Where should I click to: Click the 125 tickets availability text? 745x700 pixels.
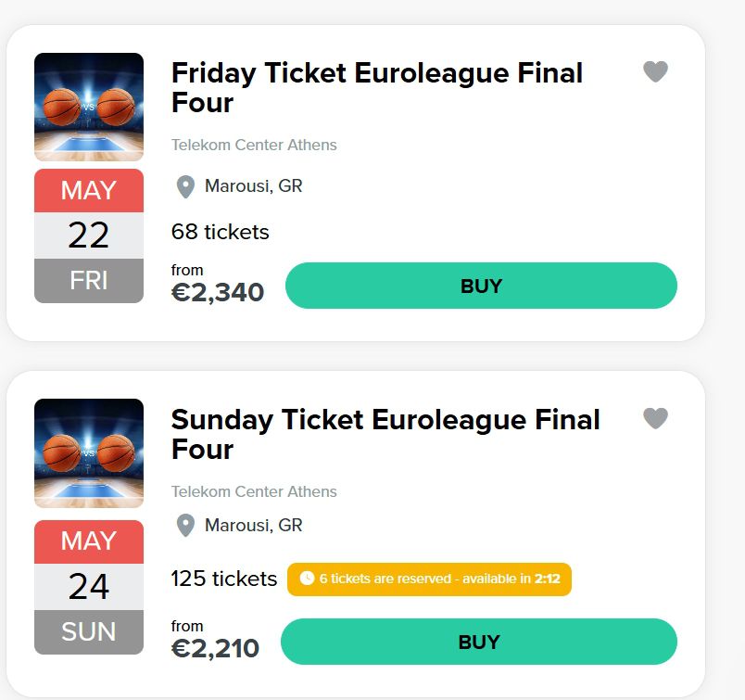[224, 579]
